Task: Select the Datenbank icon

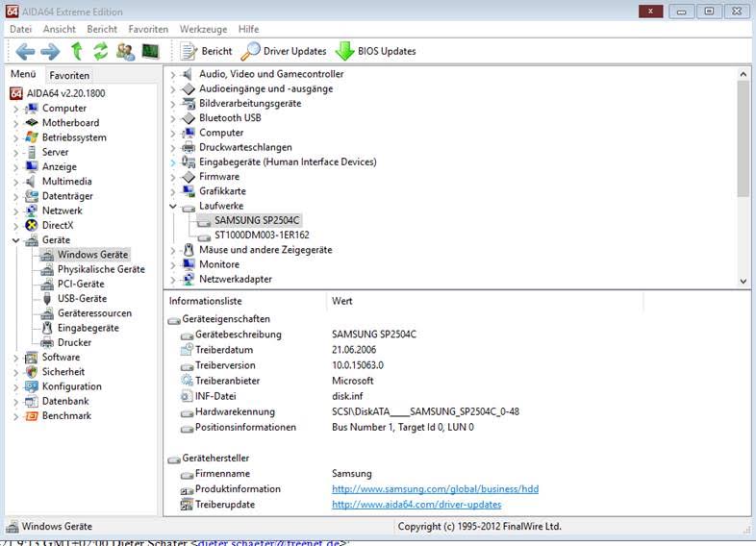Action: click(x=32, y=401)
